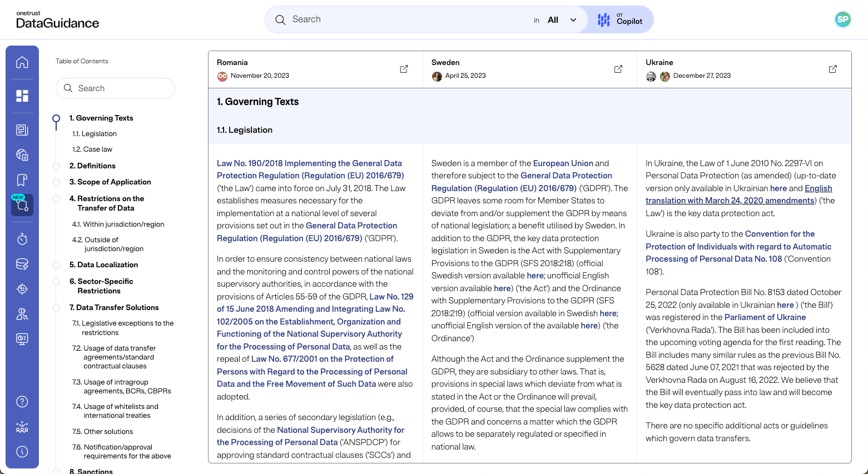This screenshot has height=474, width=868.
Task: Click the bookmark icon in sidebar
Action: pos(22,180)
